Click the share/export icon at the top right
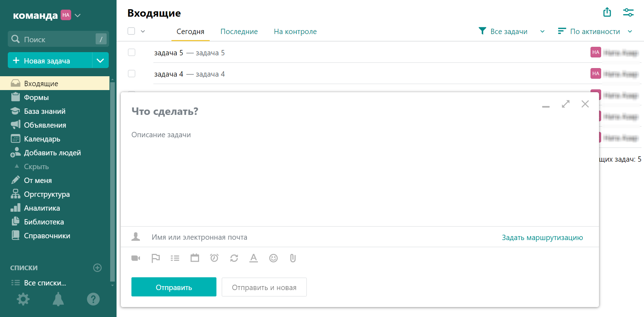 pos(607,12)
